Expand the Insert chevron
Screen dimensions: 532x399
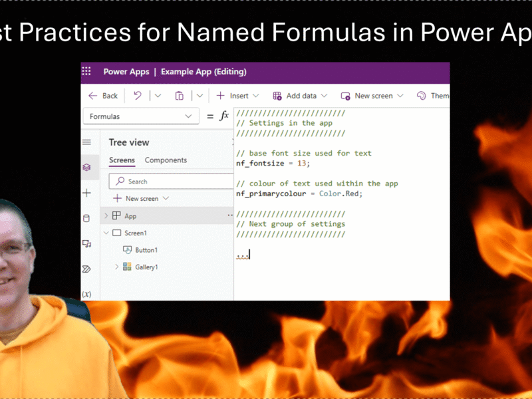pos(256,96)
